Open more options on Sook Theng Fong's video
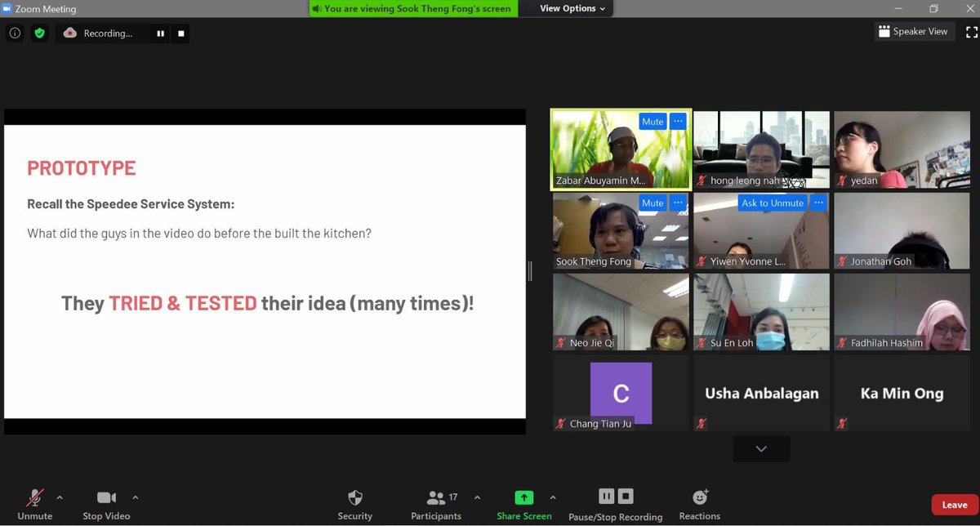 [678, 203]
